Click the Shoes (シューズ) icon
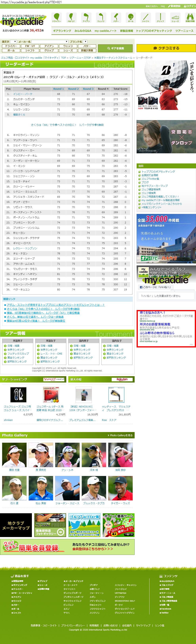The width and height of the screenshot is (196, 644). coord(175,18)
